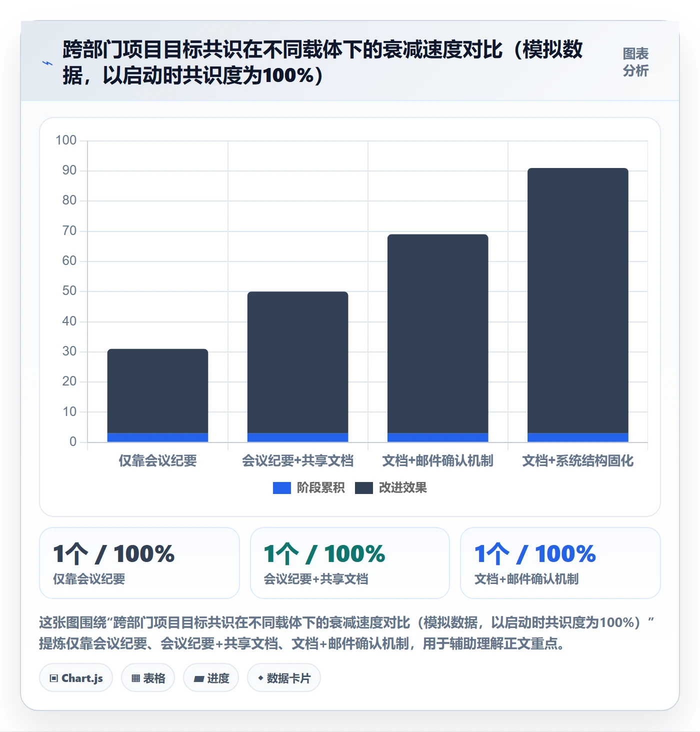Click the blue base segment of 仅靠会议纪要 bar
This screenshot has width=700, height=732.
[x=157, y=437]
